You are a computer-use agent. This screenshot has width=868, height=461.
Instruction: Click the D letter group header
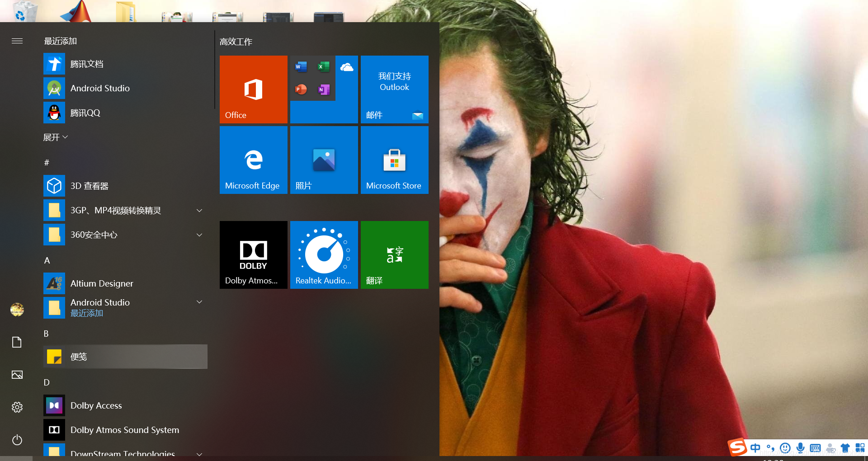pos(47,383)
